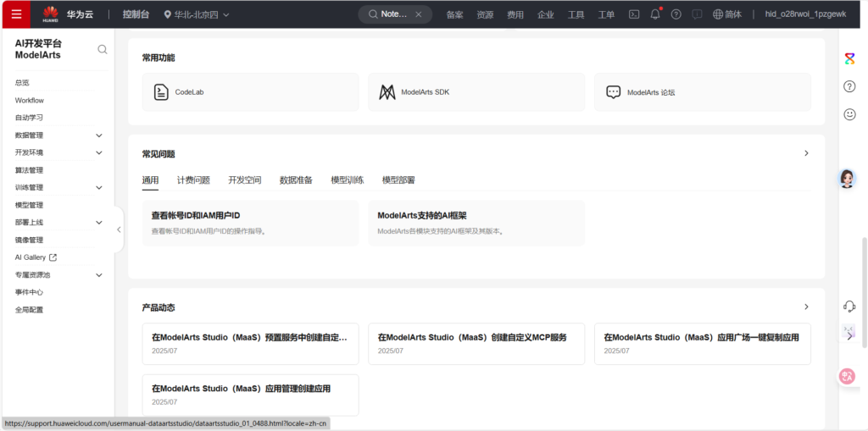Open more 产品动态 with the arrow
868x431 pixels.
tap(806, 307)
